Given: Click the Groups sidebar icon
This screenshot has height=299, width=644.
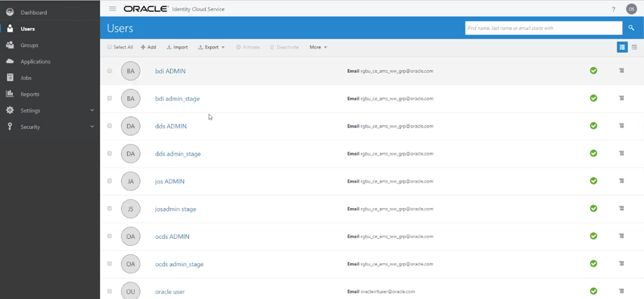Looking at the screenshot, I should click(x=10, y=46).
